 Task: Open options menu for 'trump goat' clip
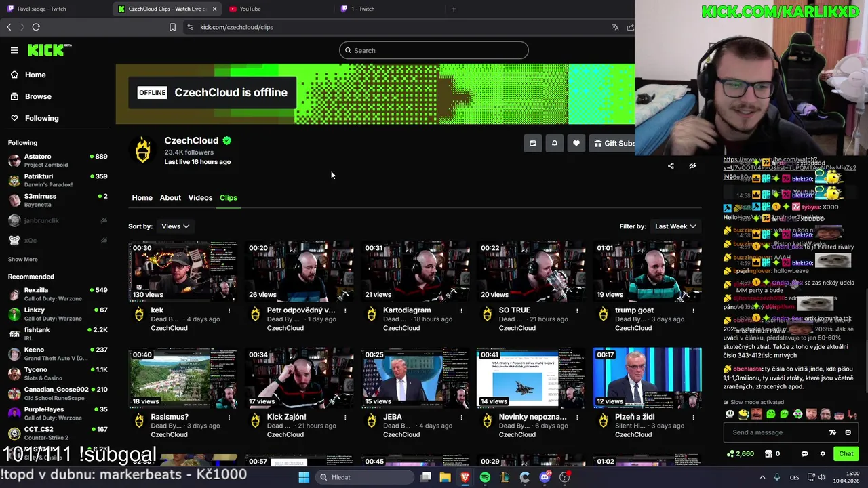pyautogui.click(x=693, y=311)
